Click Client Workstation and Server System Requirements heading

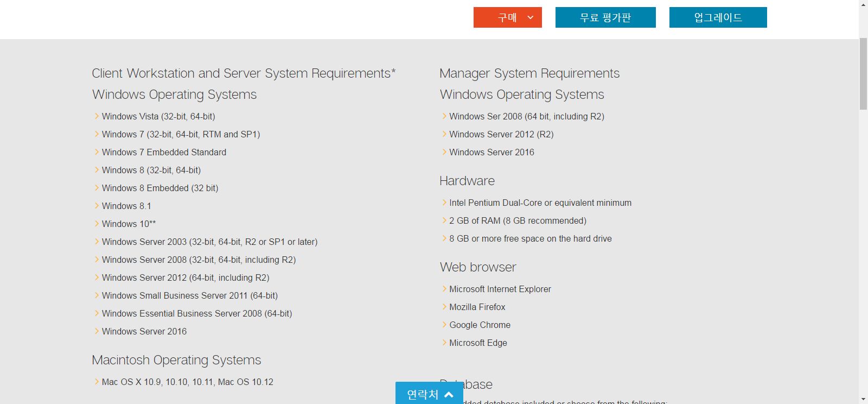[244, 73]
